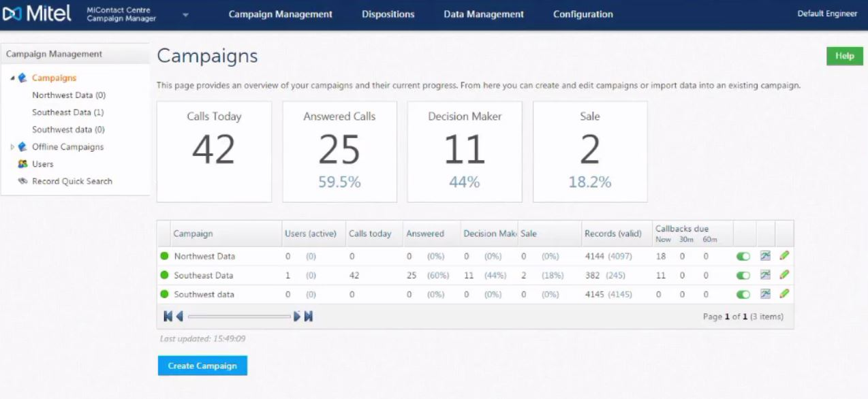868x399 pixels.
Task: Collapse the Campaigns tree in the sidebar
Action: click(12, 78)
